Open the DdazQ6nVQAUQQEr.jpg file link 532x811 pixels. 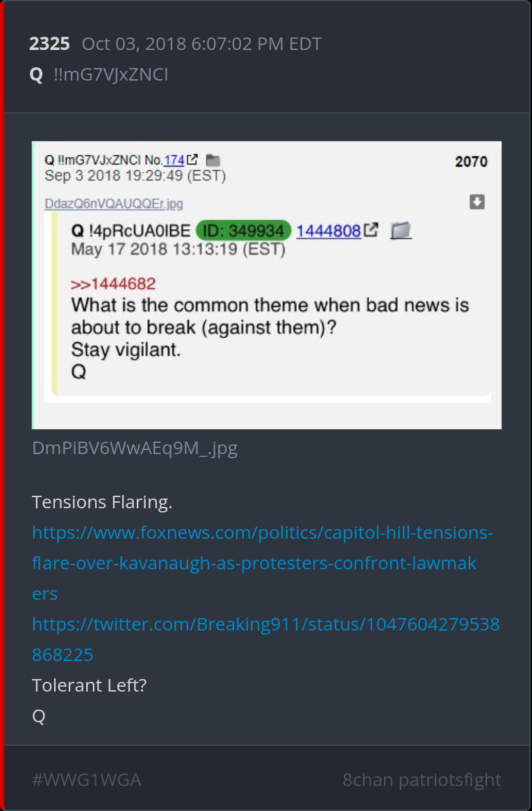click(114, 203)
